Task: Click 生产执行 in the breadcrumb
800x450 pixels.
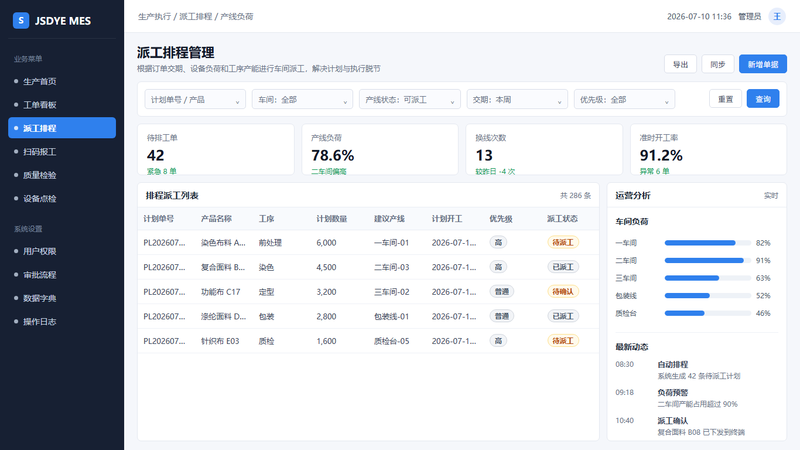Action: tap(154, 16)
